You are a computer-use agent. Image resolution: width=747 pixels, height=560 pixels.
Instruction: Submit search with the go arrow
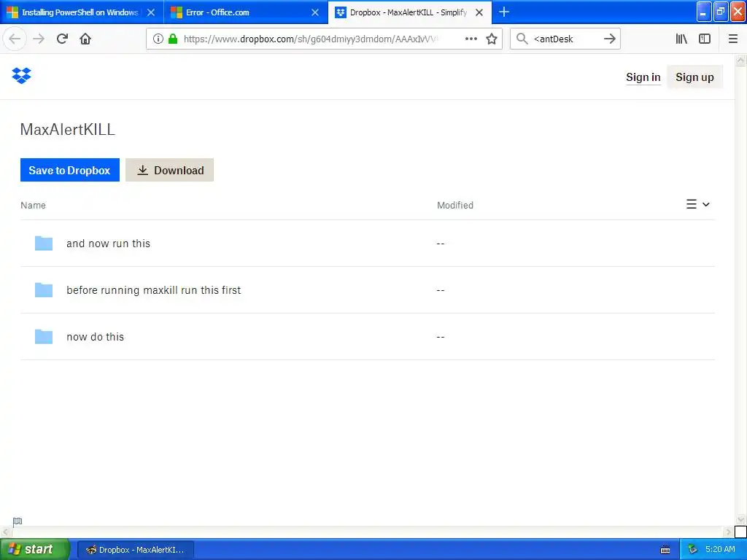coord(609,39)
